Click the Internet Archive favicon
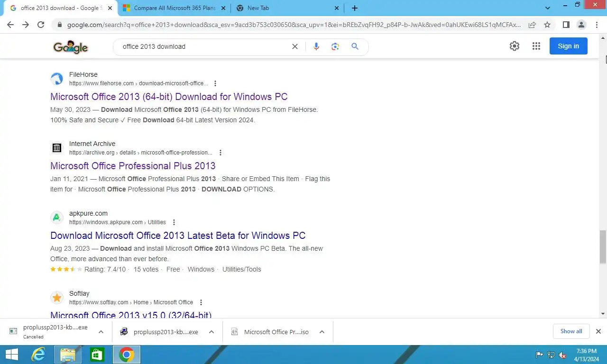This screenshot has height=364, width=607. tap(57, 148)
